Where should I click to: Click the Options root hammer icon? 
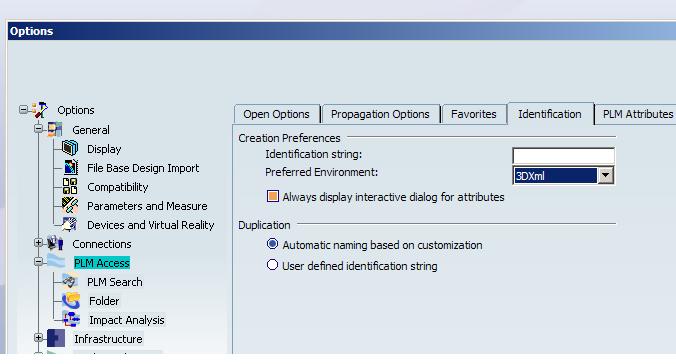[40, 110]
